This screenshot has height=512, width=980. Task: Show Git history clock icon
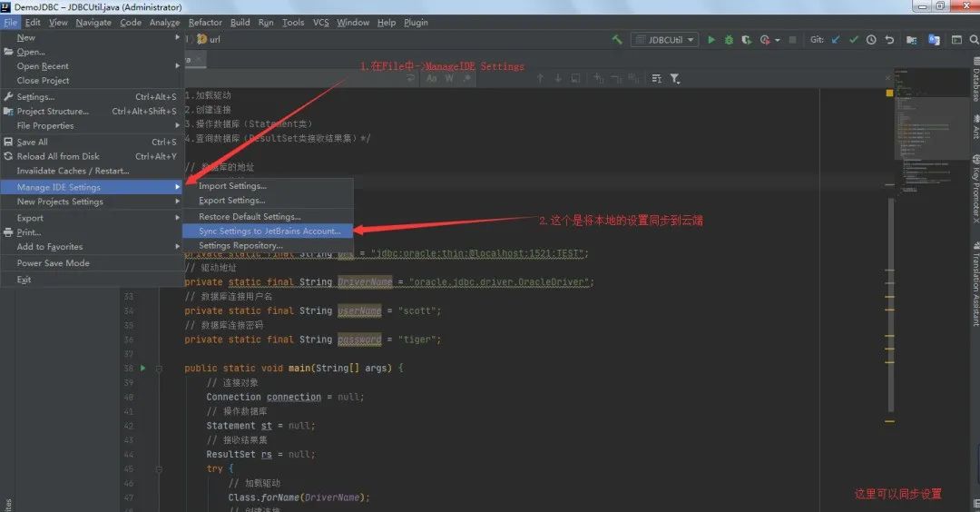pos(871,39)
